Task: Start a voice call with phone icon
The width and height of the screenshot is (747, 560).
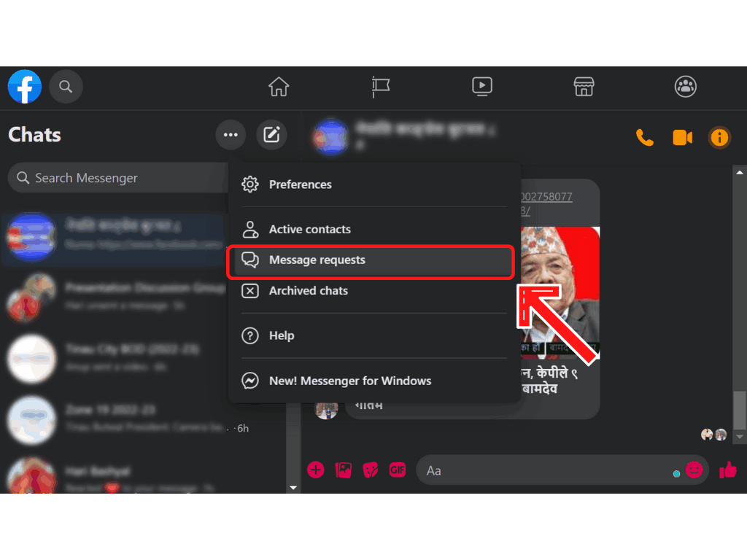Action: [645, 138]
